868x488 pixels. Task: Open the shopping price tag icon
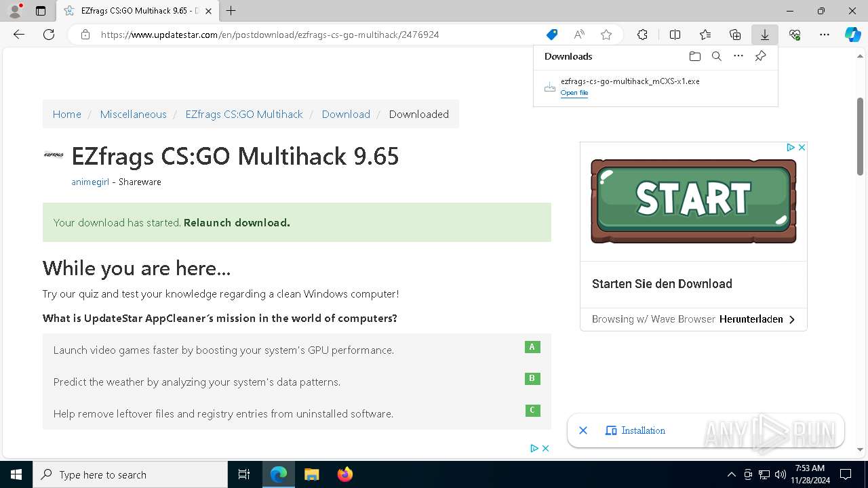552,35
